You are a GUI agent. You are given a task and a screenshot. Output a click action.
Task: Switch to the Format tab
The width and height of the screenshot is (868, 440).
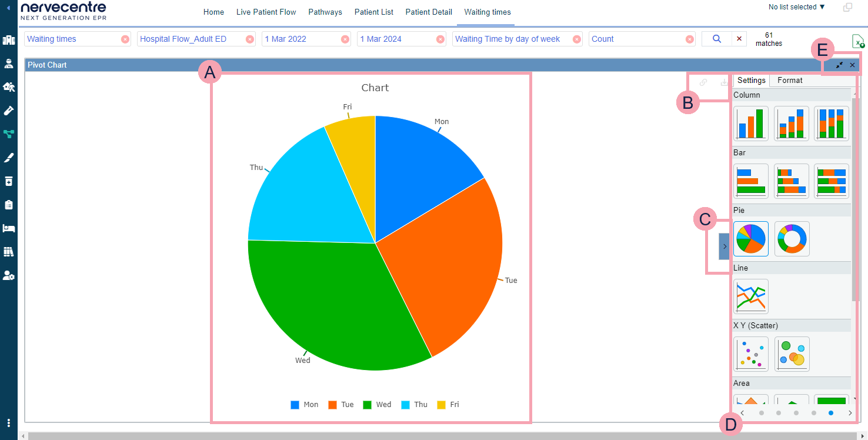[789, 81]
